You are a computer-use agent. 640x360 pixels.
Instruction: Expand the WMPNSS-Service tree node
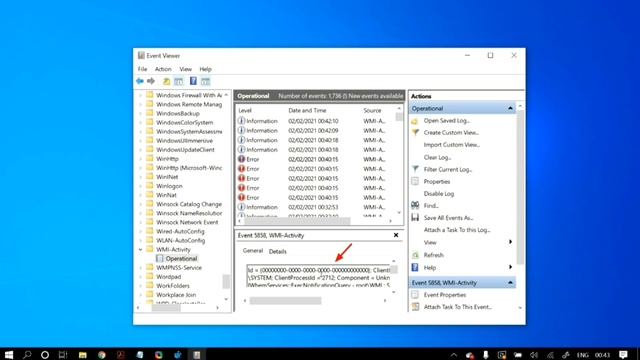click(141, 268)
